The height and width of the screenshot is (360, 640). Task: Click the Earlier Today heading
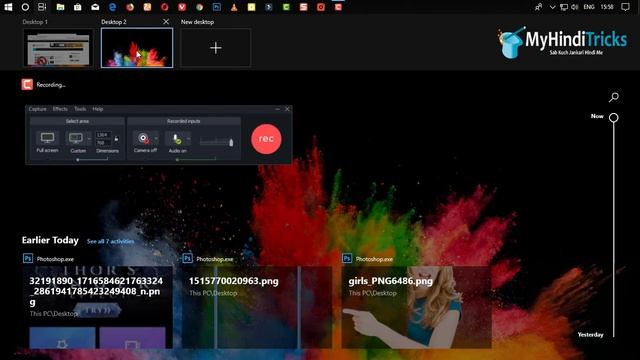tap(50, 240)
